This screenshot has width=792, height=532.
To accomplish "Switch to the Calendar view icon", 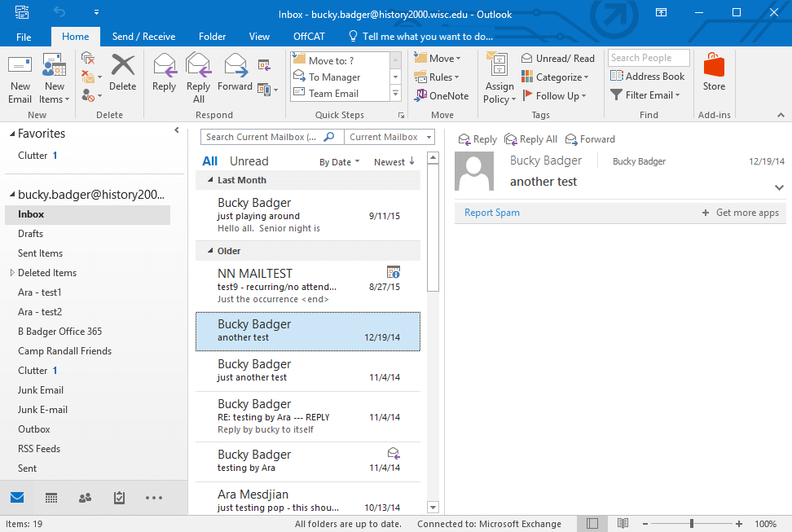I will tap(51, 497).
